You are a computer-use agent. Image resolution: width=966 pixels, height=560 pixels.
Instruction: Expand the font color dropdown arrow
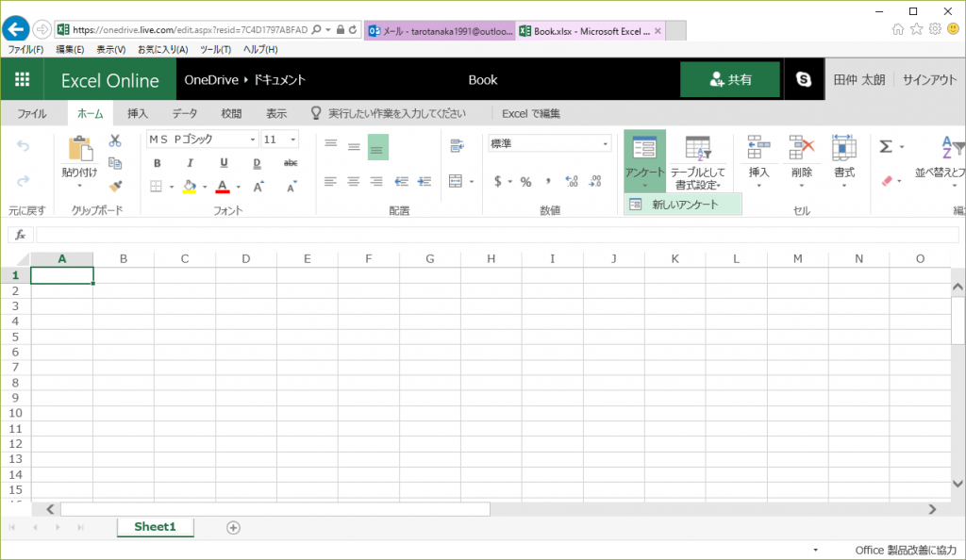click(x=239, y=187)
